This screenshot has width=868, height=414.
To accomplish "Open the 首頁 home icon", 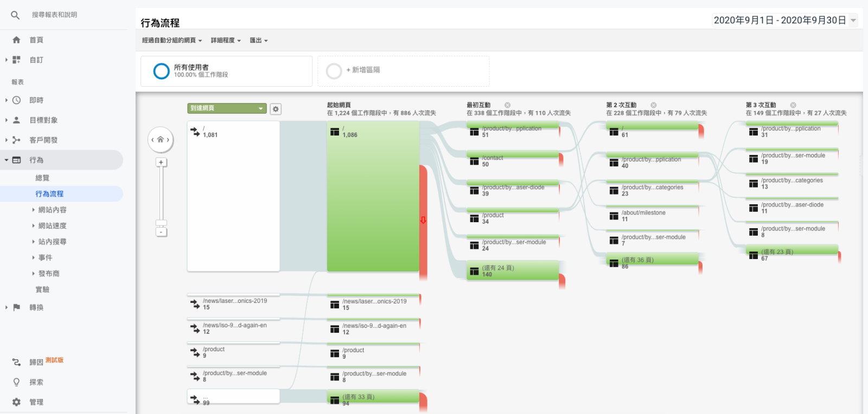I will tap(16, 40).
